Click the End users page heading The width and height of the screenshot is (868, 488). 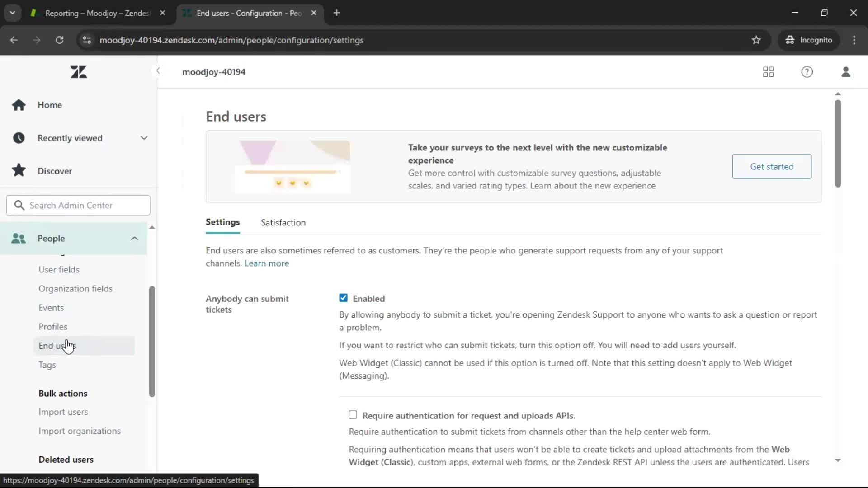[236, 117]
